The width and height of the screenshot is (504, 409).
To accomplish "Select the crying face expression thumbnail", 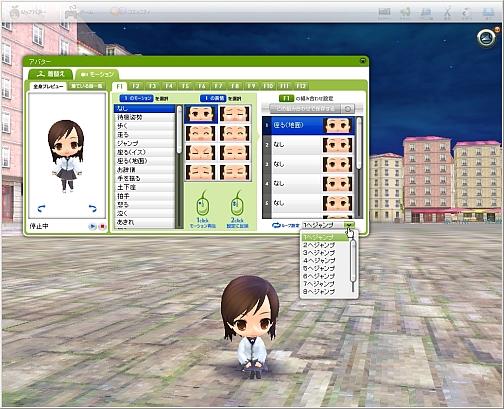I will click(235, 113).
